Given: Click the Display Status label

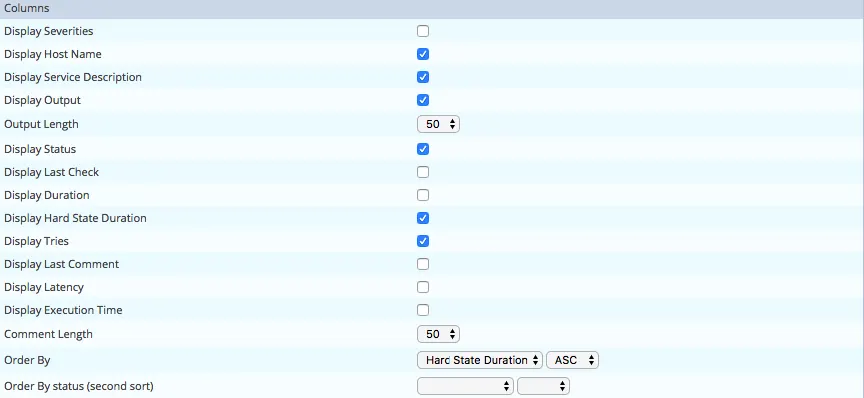Looking at the screenshot, I should [x=40, y=149].
